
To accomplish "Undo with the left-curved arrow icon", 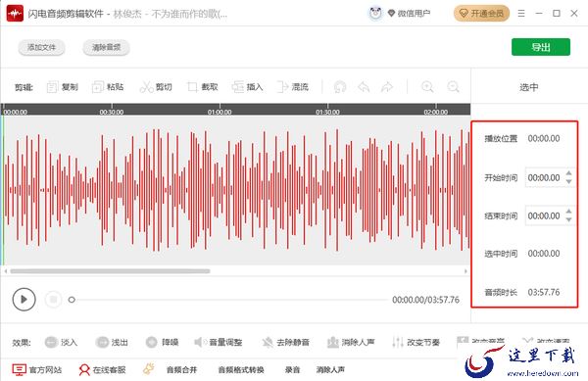I will pos(364,87).
